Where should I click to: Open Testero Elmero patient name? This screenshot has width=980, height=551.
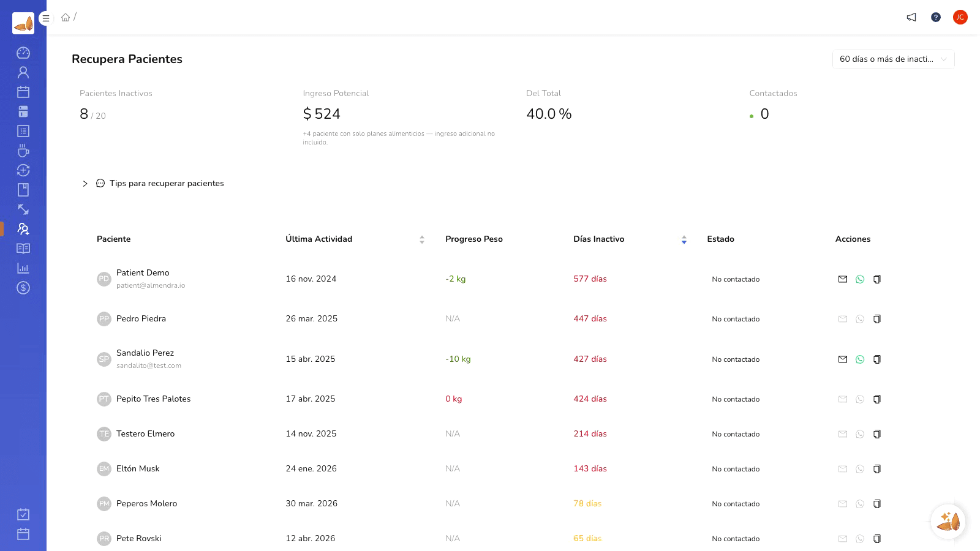pos(145,434)
